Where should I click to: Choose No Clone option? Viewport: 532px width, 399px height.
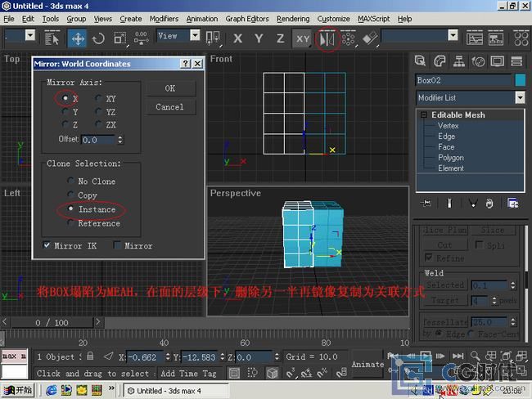pos(70,181)
